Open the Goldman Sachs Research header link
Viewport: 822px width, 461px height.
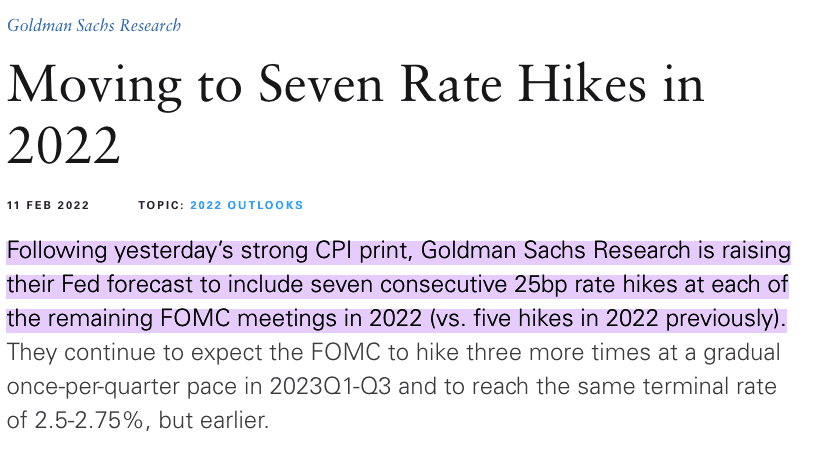tap(94, 25)
